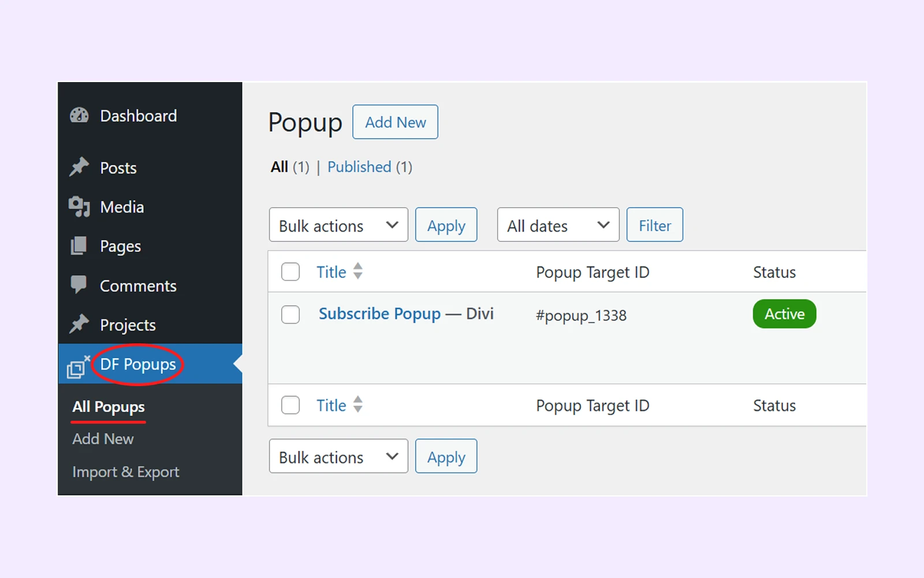Image resolution: width=924 pixels, height=578 pixels.
Task: Check the select-all checkbox in header
Action: [290, 272]
